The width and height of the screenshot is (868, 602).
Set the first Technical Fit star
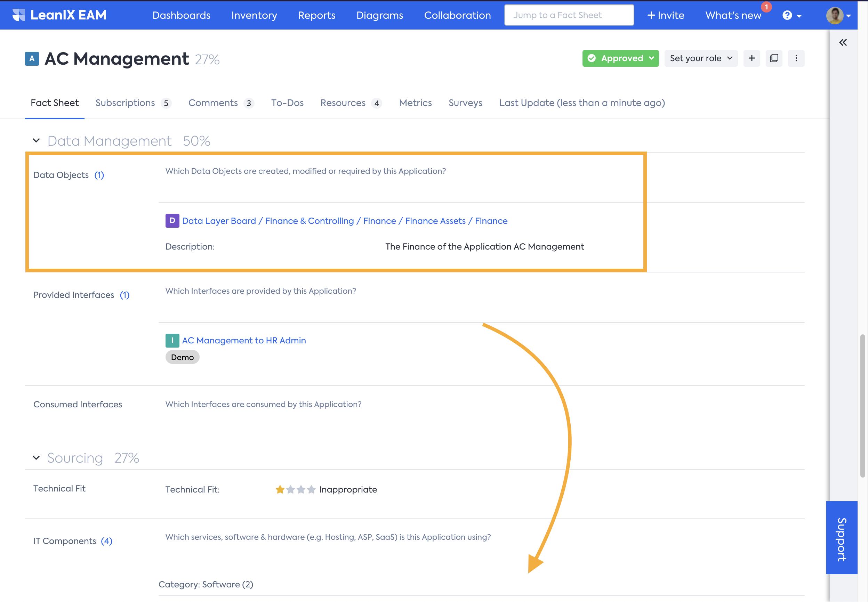pos(280,490)
